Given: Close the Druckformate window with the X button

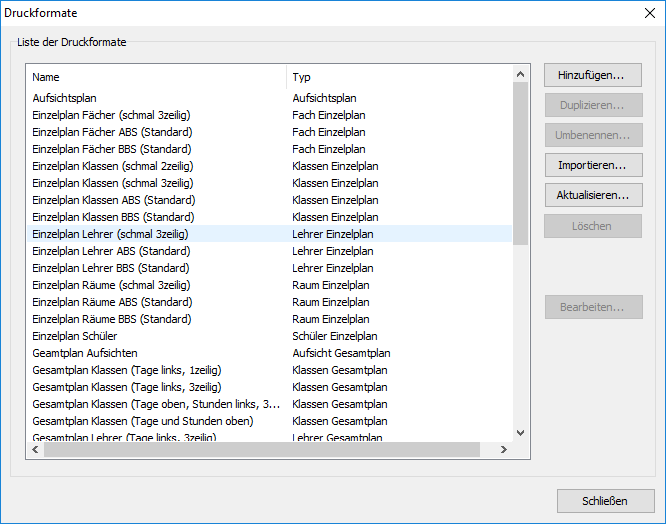Looking at the screenshot, I should pos(649,13).
